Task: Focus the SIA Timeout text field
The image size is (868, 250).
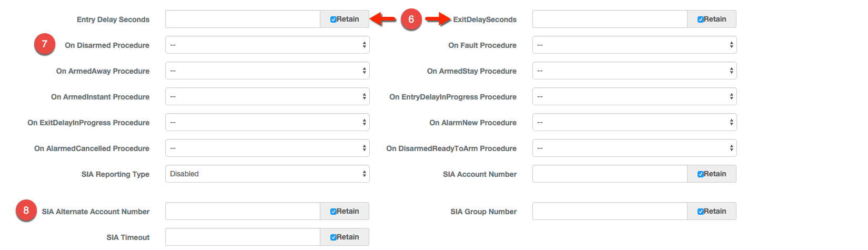Action: coord(243,237)
